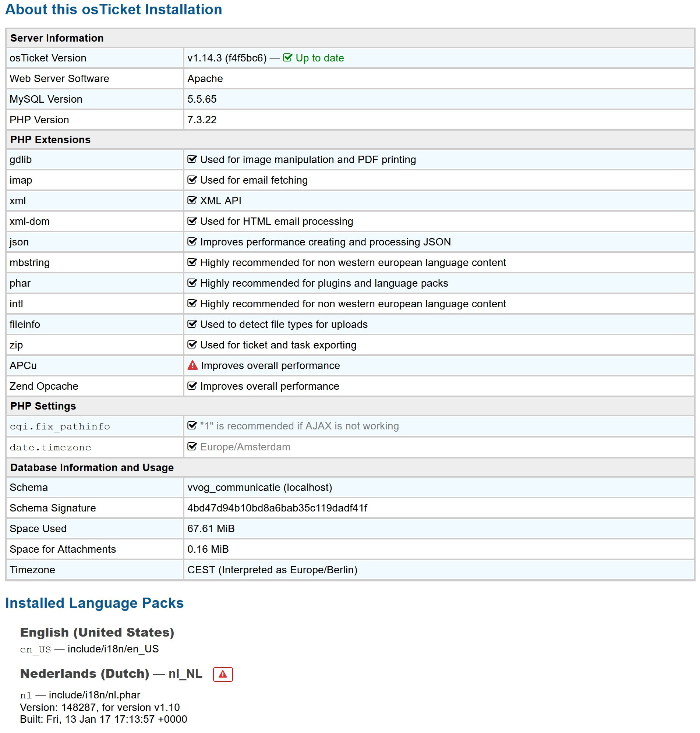Click the Up to date link
This screenshot has height=733, width=700.
pos(319,58)
